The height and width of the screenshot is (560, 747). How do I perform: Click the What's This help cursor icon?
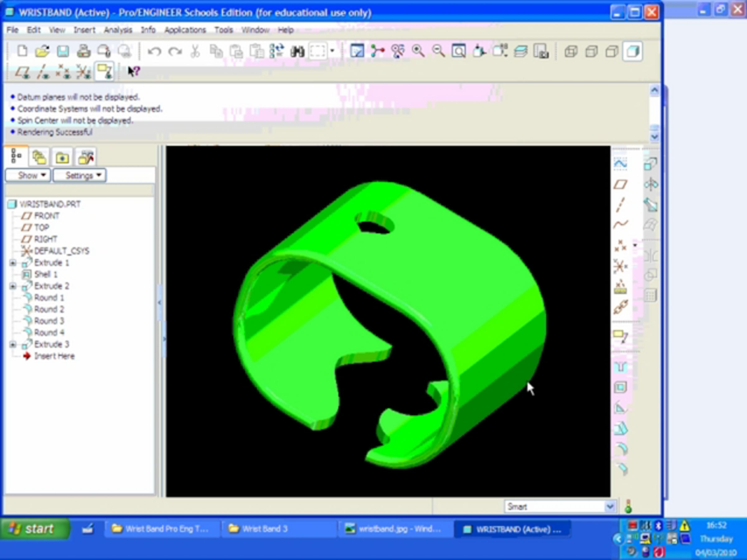[x=134, y=71]
